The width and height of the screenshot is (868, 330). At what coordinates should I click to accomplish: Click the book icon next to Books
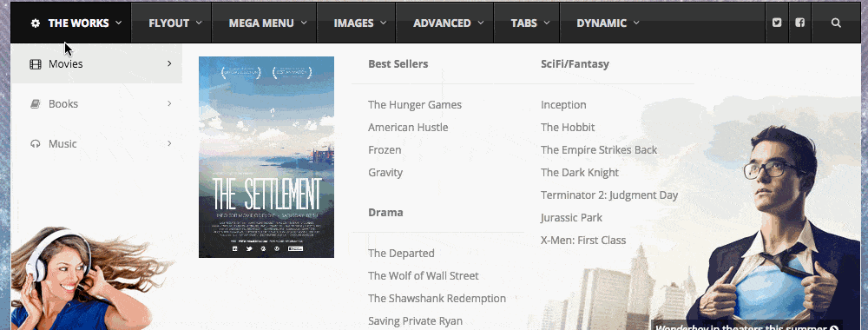click(36, 104)
